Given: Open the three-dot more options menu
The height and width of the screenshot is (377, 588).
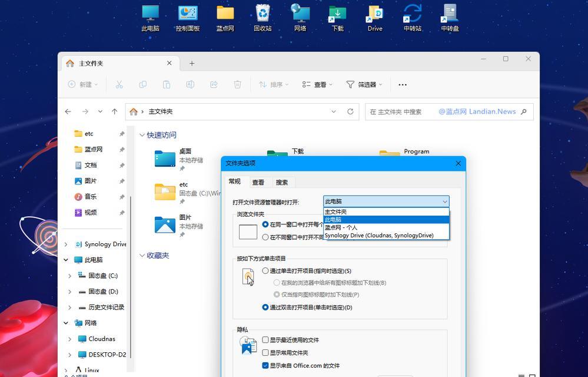Looking at the screenshot, I should coord(403,84).
